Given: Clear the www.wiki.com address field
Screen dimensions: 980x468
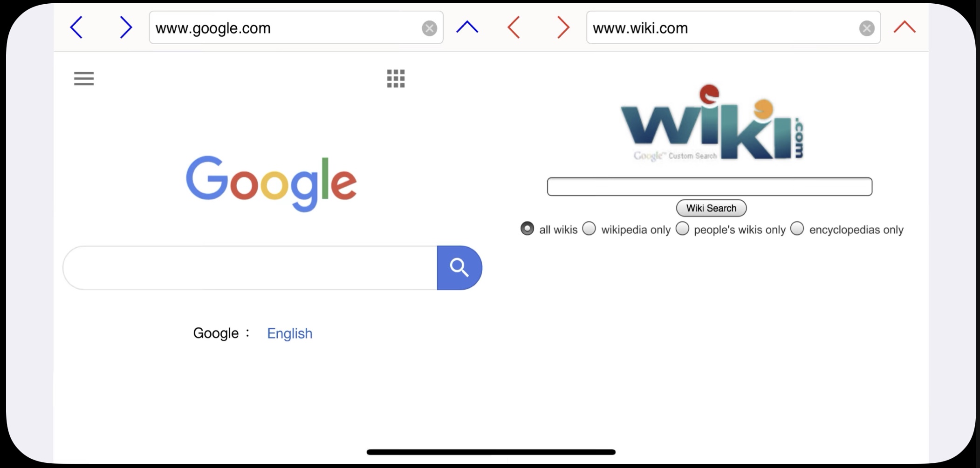Looking at the screenshot, I should pos(867,28).
